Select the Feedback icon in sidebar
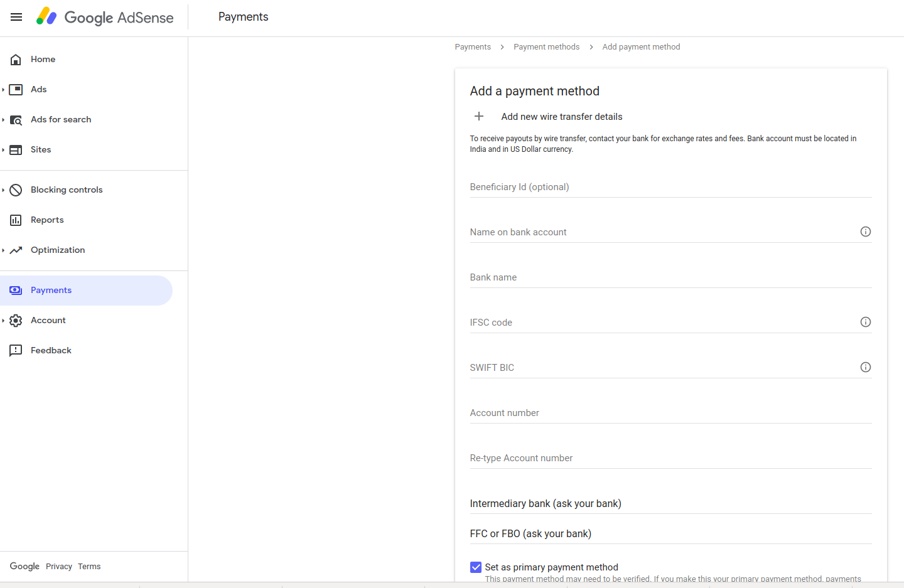 [x=15, y=350]
